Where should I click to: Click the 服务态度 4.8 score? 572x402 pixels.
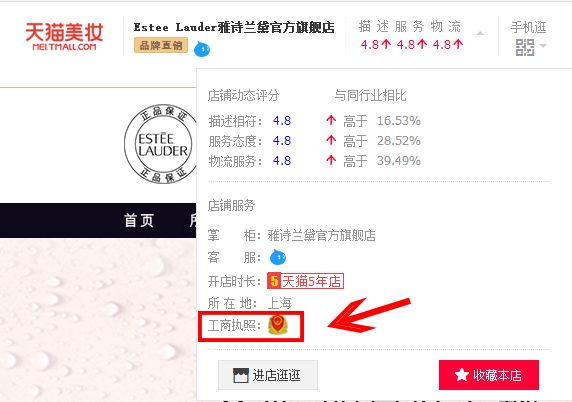[282, 141]
